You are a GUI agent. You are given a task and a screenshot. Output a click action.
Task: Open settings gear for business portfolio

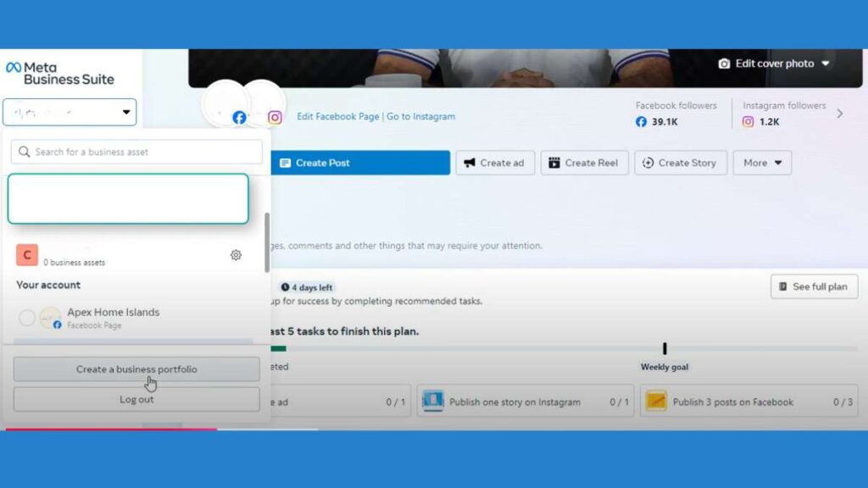coord(236,255)
